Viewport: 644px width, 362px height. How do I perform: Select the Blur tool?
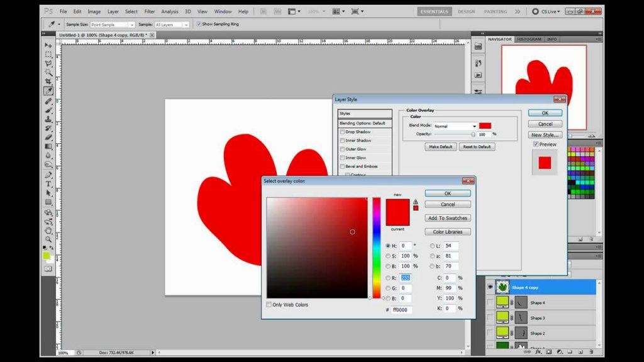click(48, 155)
